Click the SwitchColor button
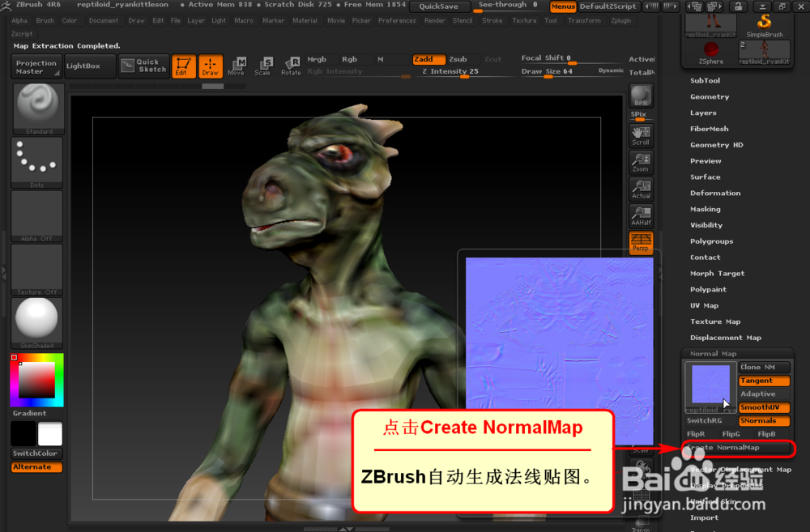The image size is (810, 532). click(36, 453)
